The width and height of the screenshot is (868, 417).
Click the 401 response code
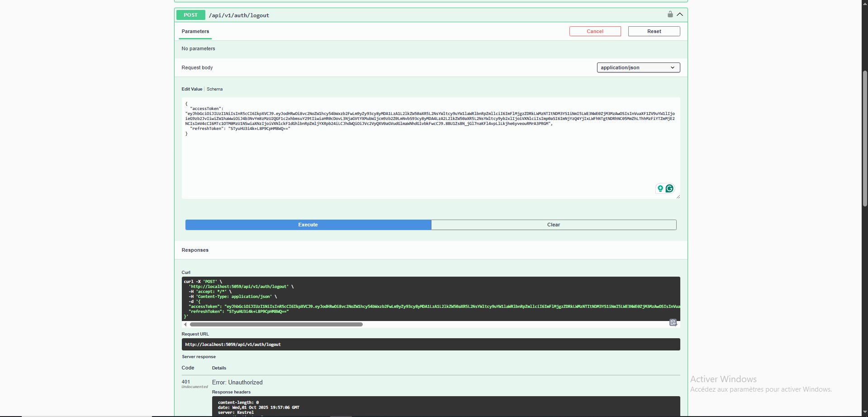pyautogui.click(x=186, y=382)
